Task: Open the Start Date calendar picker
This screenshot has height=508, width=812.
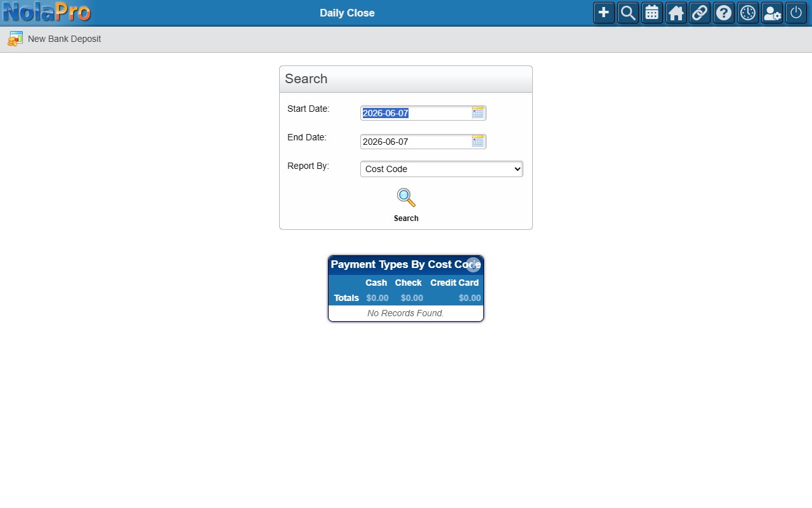Action: [x=478, y=112]
